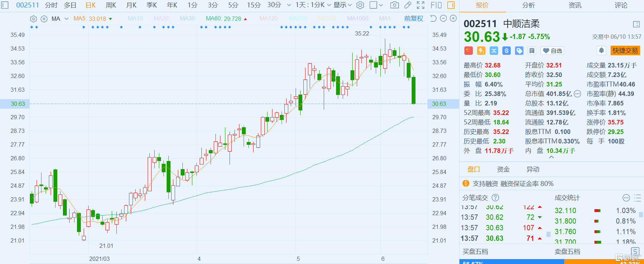Take a chart screenshot with camera icon

coord(394,5)
